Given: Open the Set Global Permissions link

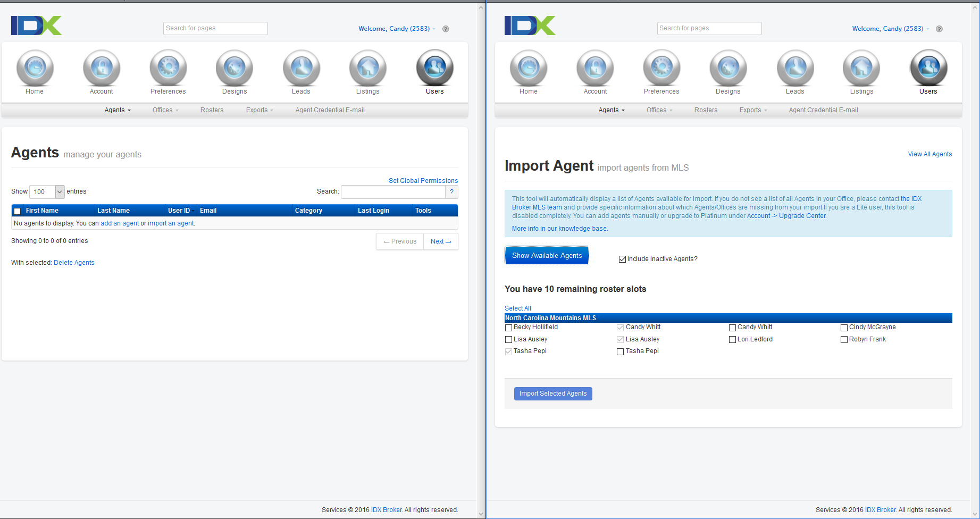Looking at the screenshot, I should (x=423, y=181).
